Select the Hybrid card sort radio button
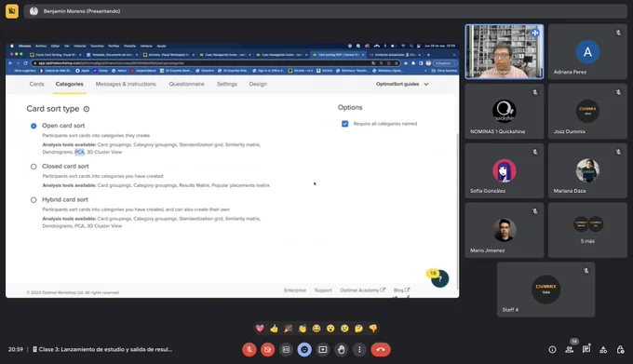 [x=34, y=200]
